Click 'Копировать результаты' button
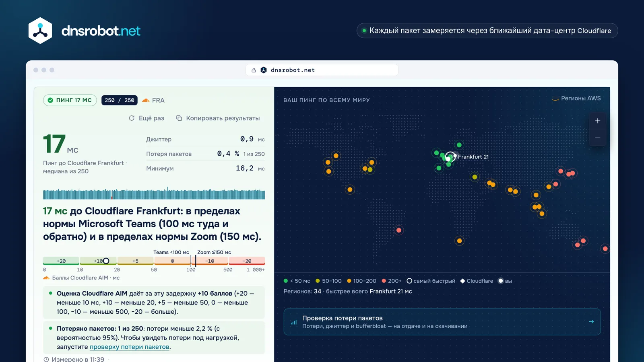The height and width of the screenshot is (362, 644). click(218, 118)
